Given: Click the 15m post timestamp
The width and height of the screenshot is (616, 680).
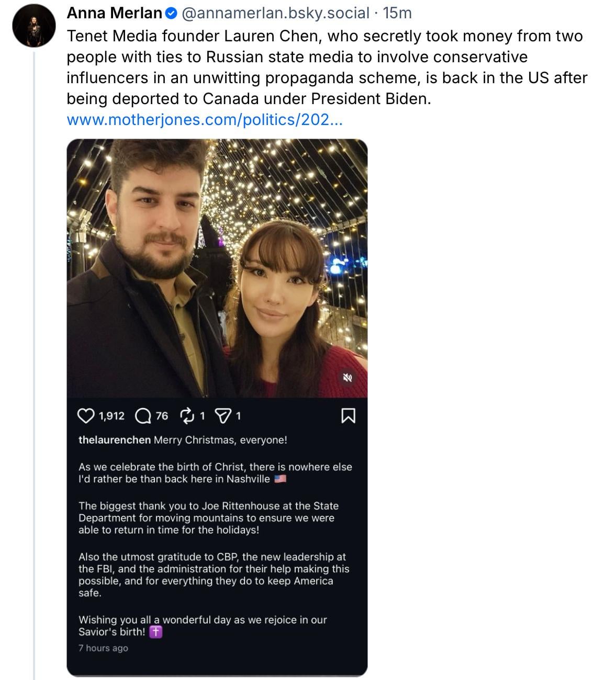Looking at the screenshot, I should point(397,13).
